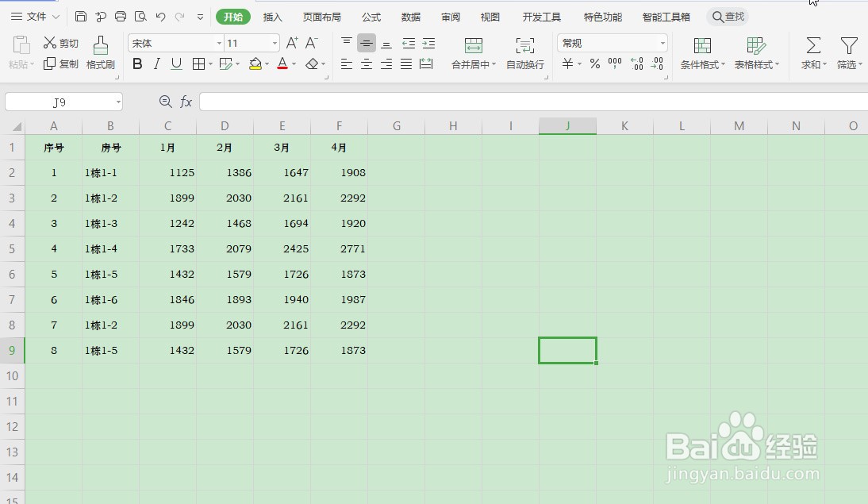The width and height of the screenshot is (868, 504).
Task: Click the Clear eraser icon
Action: pyautogui.click(x=312, y=64)
